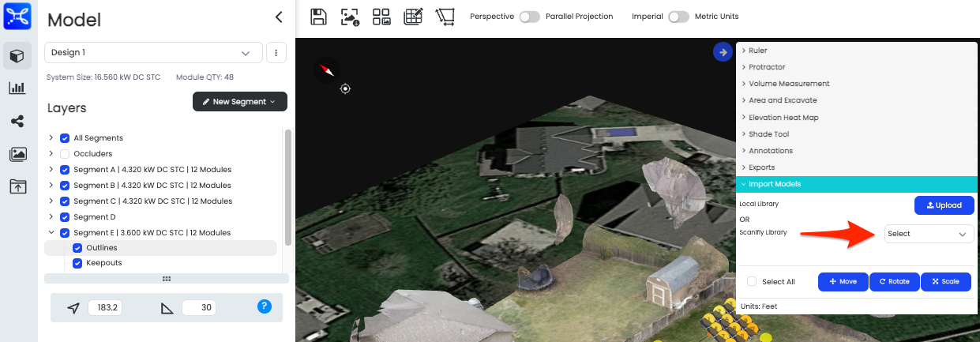Open the three-dot design options menu
The height and width of the screenshot is (342, 980).
tap(276, 53)
